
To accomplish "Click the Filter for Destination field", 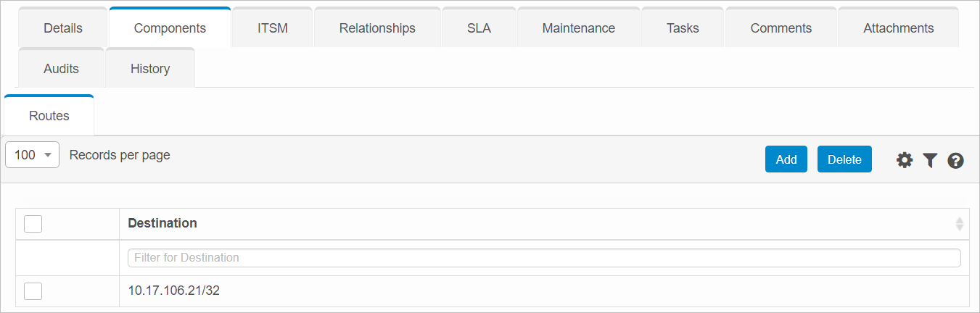I will point(543,258).
